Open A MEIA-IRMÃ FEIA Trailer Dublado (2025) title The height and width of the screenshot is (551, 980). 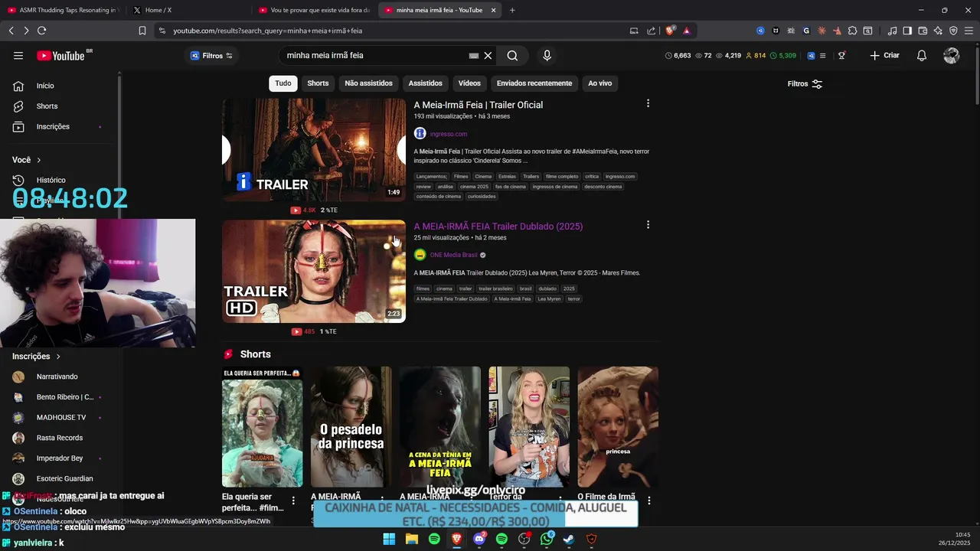pyautogui.click(x=498, y=227)
